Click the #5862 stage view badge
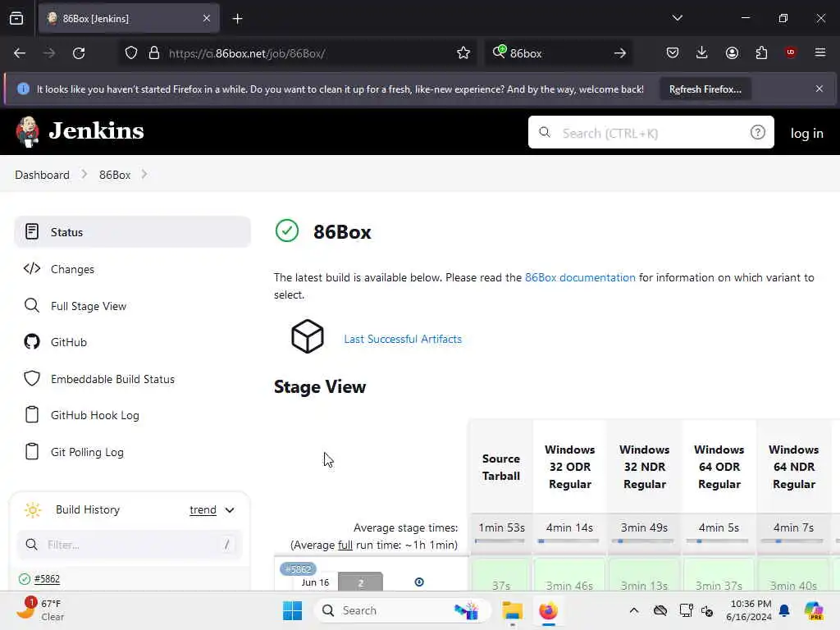 point(298,569)
